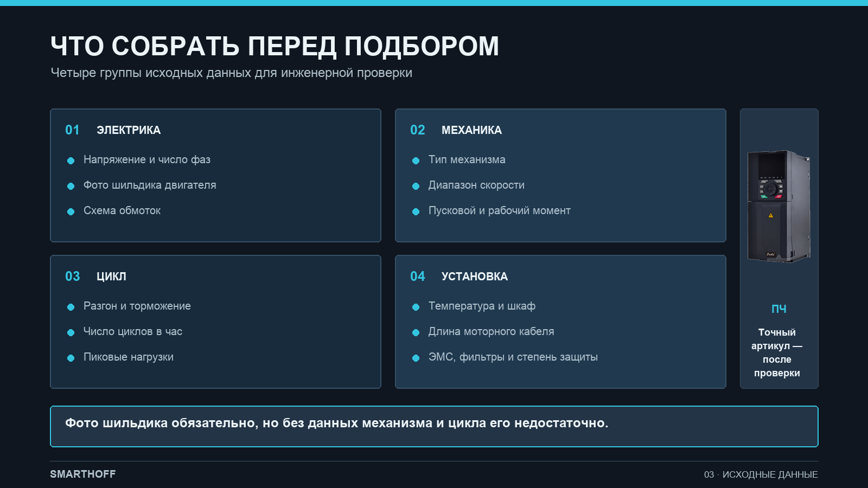Click the 'МЕХАНИКА' heading

(x=471, y=130)
